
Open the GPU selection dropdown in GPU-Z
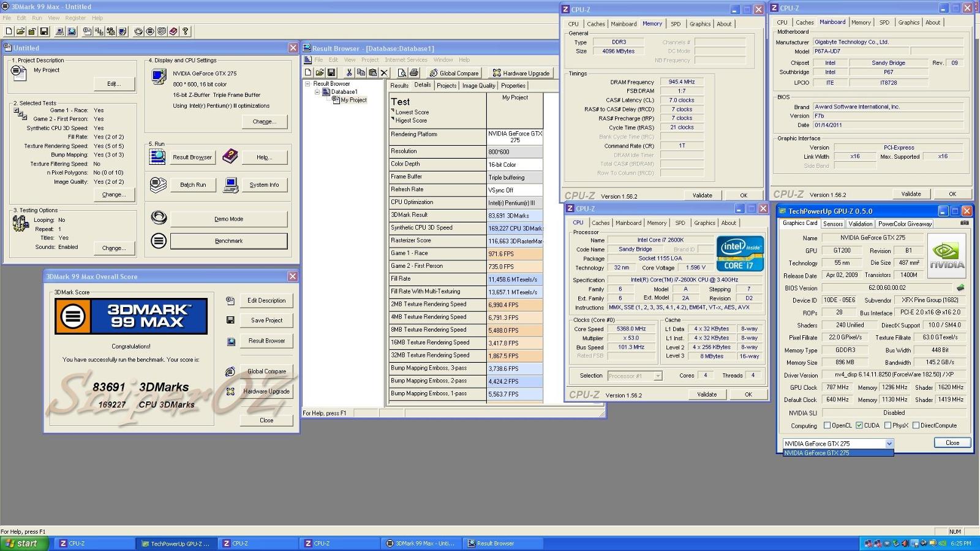tap(889, 443)
